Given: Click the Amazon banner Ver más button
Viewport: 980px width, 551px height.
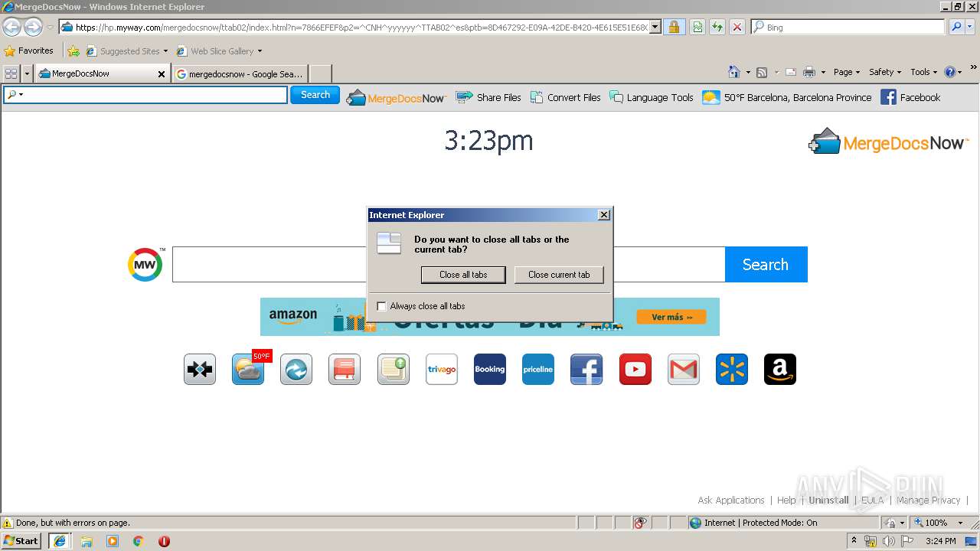Looking at the screenshot, I should tap(671, 317).
